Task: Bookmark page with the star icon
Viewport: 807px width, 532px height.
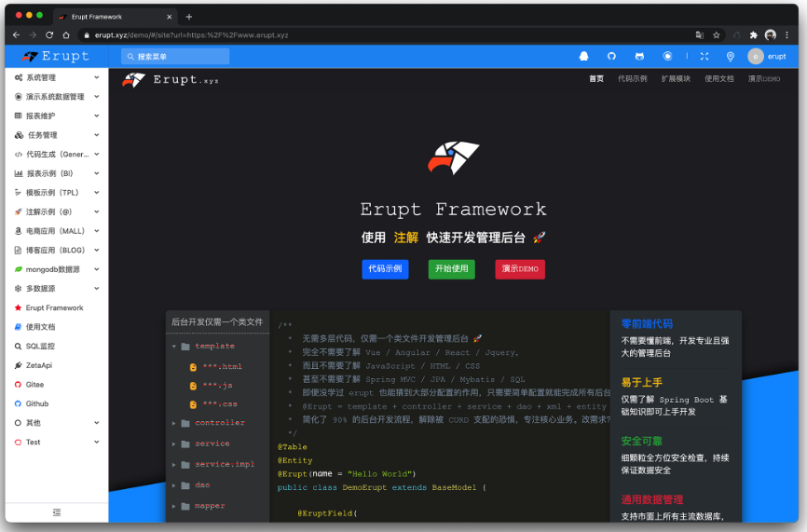Action: click(716, 35)
